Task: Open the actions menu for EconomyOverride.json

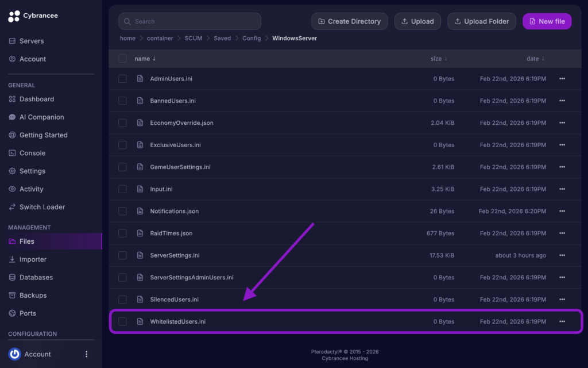Action: (561, 122)
